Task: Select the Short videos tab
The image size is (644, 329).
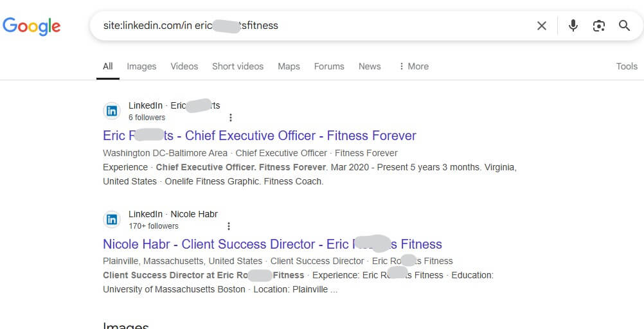Action: [238, 66]
